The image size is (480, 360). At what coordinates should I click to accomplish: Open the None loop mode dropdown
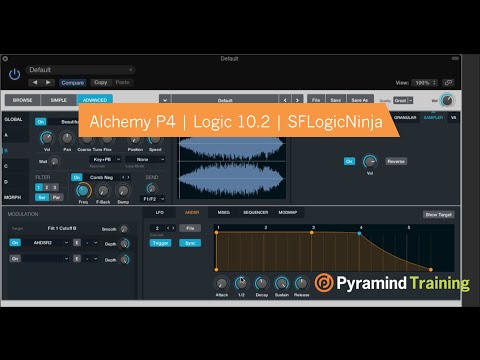(x=145, y=159)
